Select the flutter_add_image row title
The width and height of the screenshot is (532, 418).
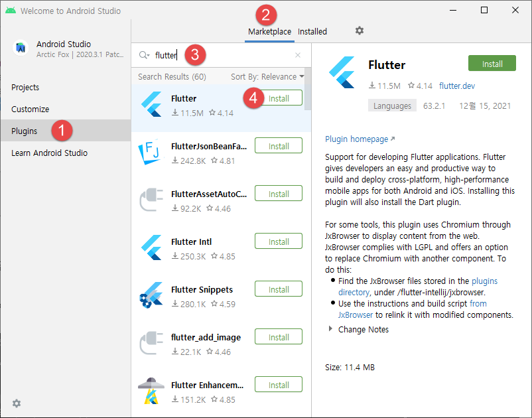click(206, 338)
